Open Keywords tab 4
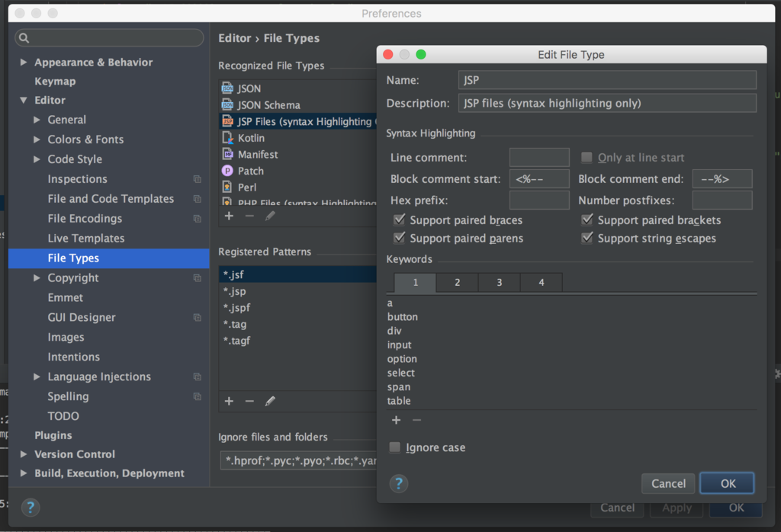The width and height of the screenshot is (781, 532). pos(541,282)
